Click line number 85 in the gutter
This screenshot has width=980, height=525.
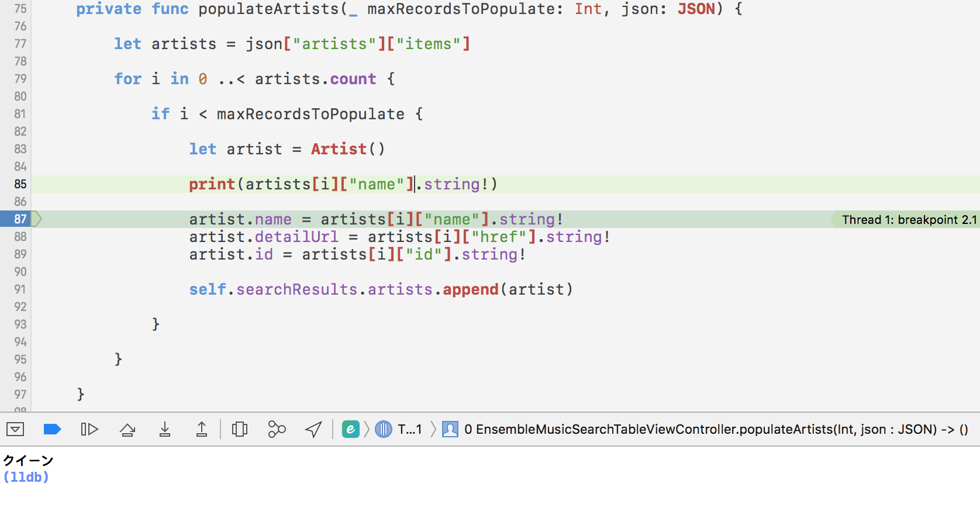point(20,184)
